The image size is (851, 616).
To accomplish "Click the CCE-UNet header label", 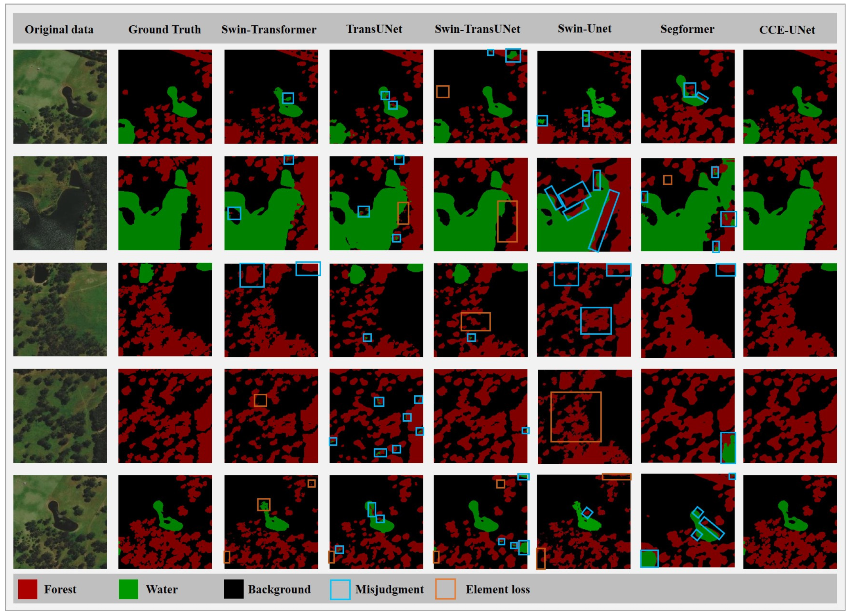I will (x=786, y=30).
